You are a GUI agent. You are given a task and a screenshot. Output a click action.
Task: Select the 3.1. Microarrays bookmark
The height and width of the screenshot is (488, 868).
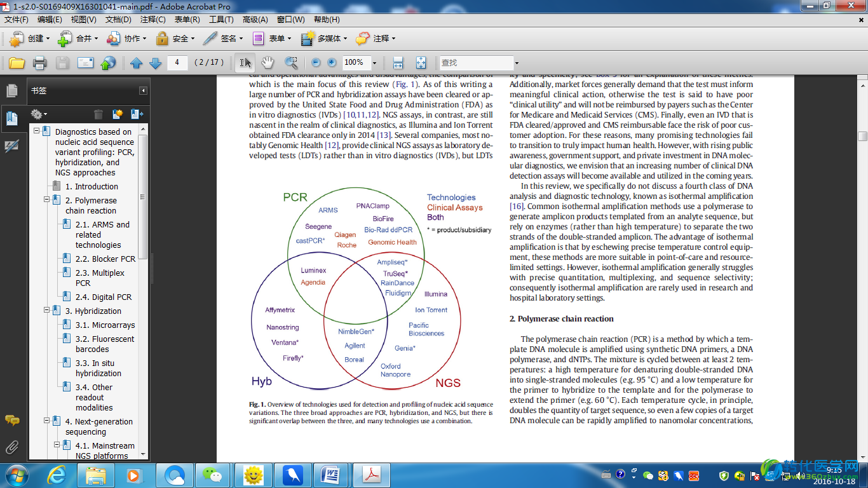pos(105,325)
